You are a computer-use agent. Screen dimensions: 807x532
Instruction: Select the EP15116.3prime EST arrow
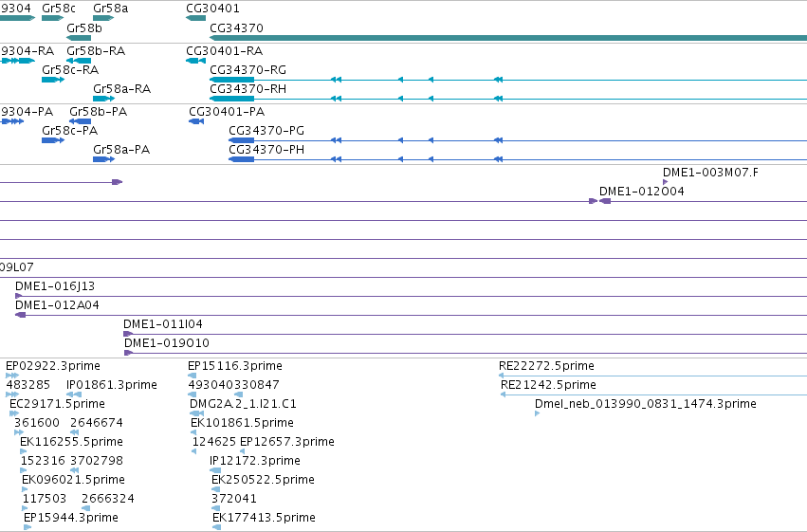pyautogui.click(x=192, y=376)
